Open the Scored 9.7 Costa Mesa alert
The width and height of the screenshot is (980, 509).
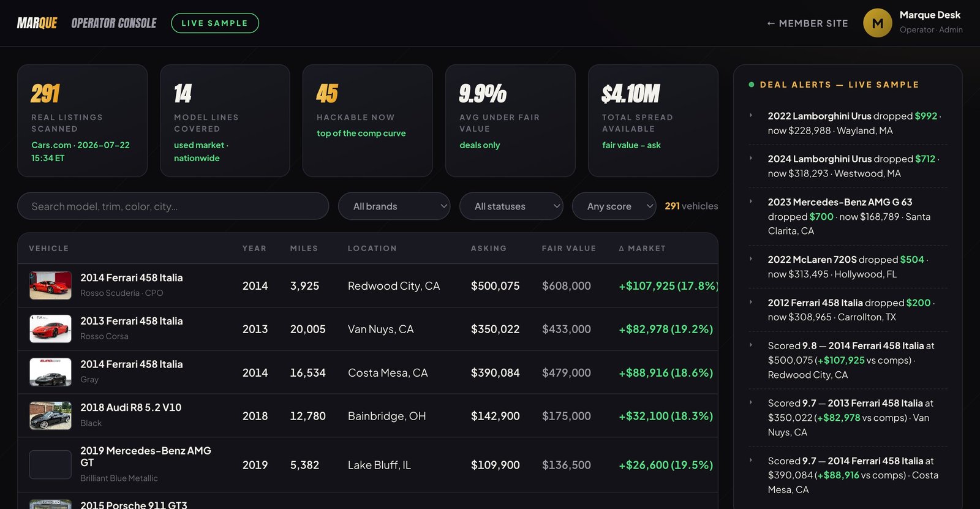pos(848,475)
